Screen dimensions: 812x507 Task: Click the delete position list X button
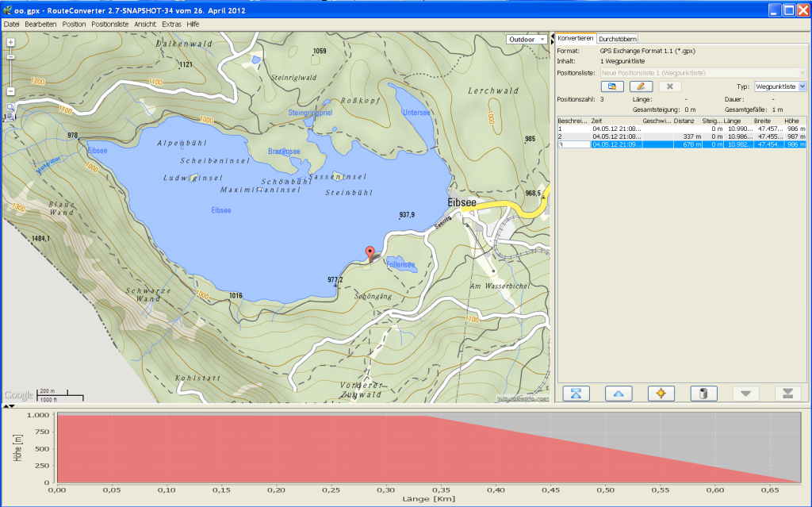coord(669,86)
